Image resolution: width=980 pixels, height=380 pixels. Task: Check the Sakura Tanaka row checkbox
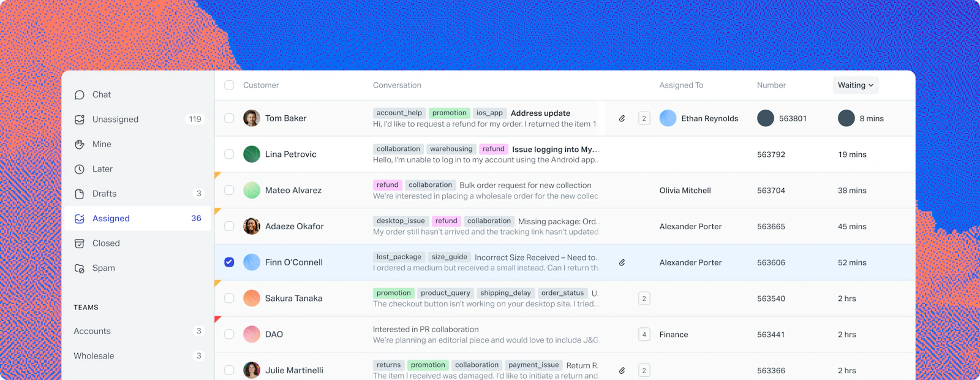pos(229,298)
